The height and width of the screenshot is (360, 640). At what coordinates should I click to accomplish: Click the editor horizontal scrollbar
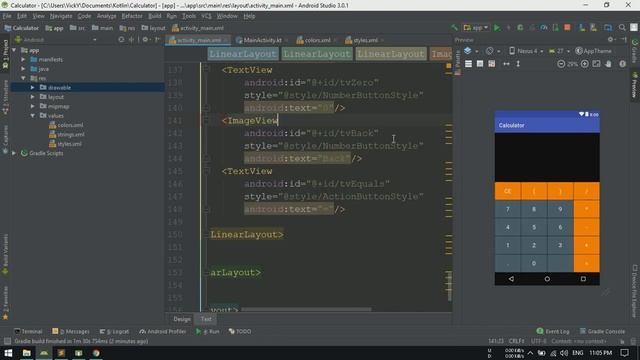coord(306,310)
